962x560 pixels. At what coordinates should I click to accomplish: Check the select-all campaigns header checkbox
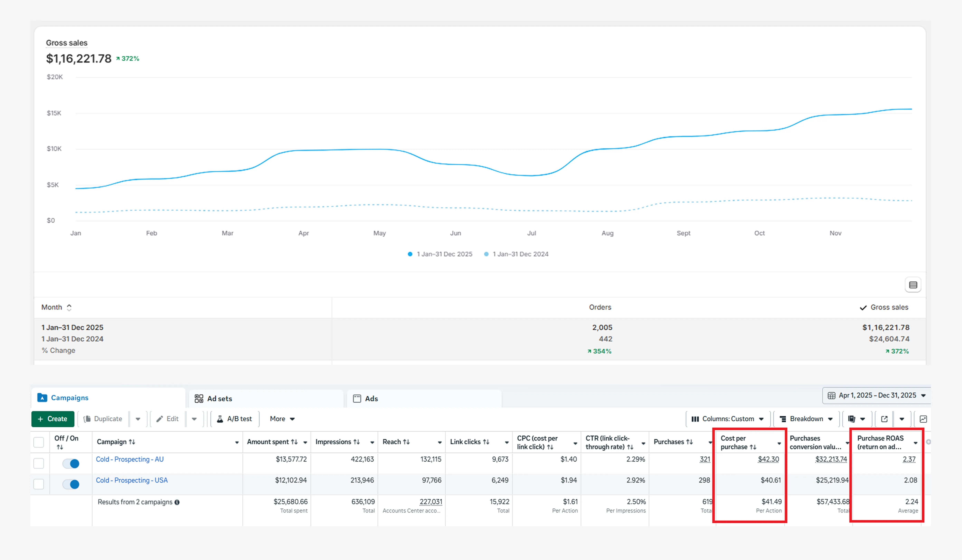point(39,442)
